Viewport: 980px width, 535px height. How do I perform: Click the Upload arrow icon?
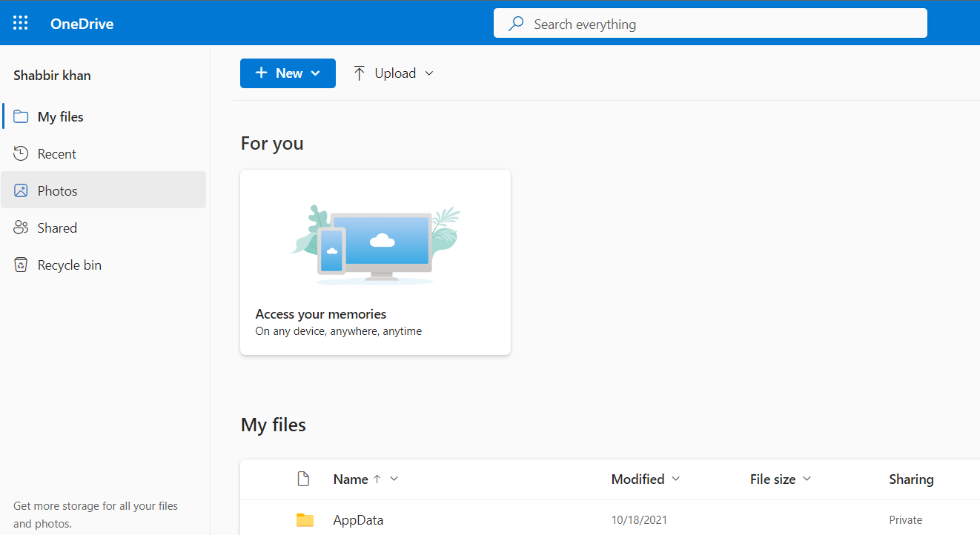pyautogui.click(x=359, y=73)
